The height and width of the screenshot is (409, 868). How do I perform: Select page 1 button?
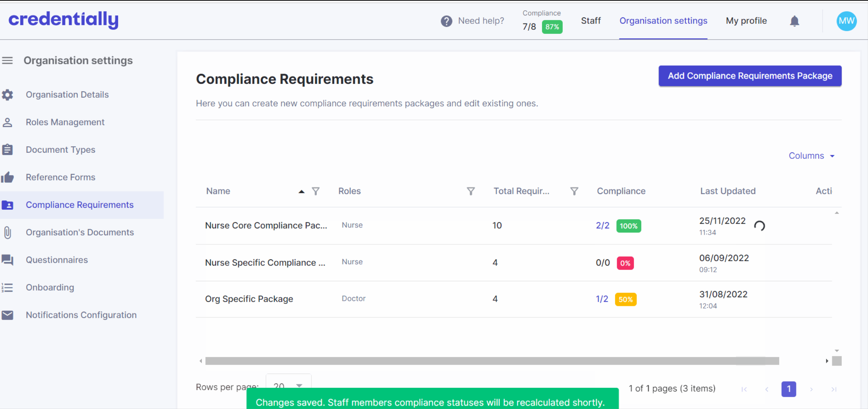tap(789, 389)
